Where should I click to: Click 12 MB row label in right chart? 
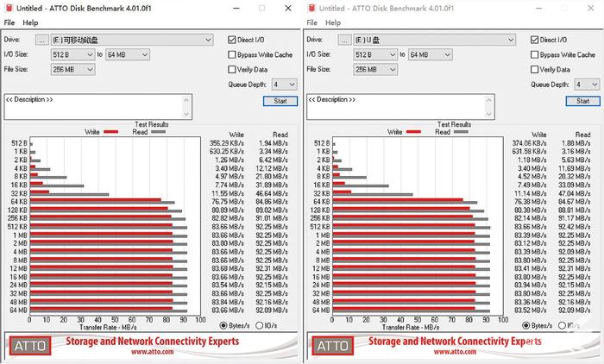[x=321, y=268]
